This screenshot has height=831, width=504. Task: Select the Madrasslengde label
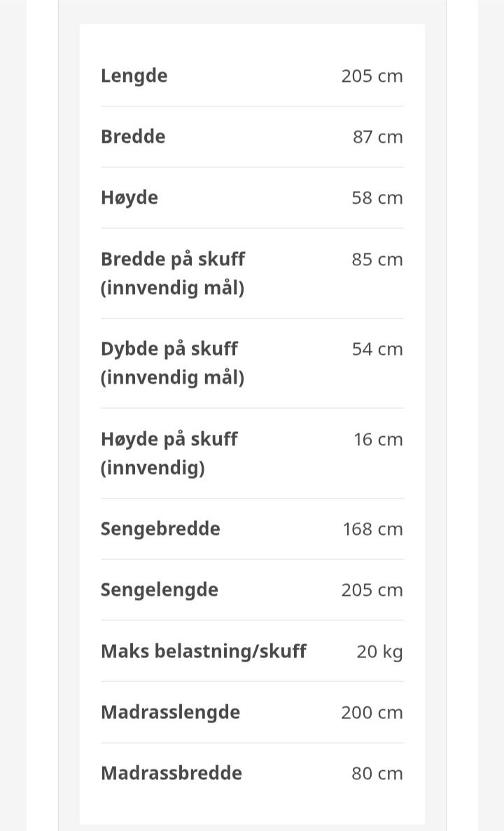pyautogui.click(x=170, y=712)
